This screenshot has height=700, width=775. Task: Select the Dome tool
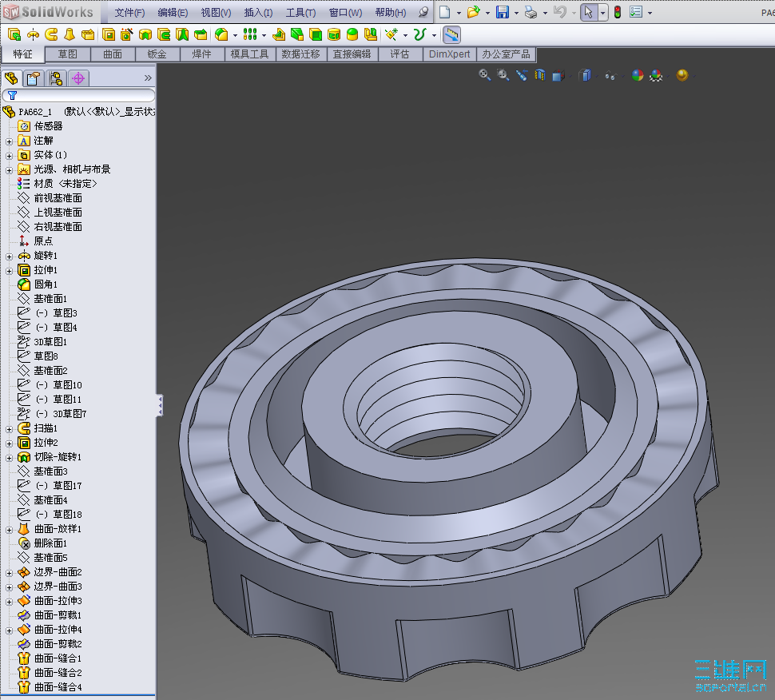coord(352,34)
